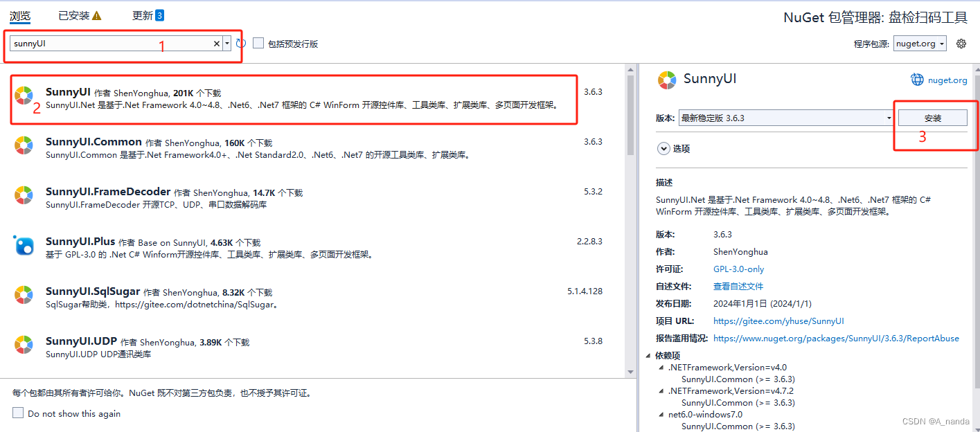The width and height of the screenshot is (980, 432).
Task: Click the 安装 button
Action: click(x=933, y=118)
